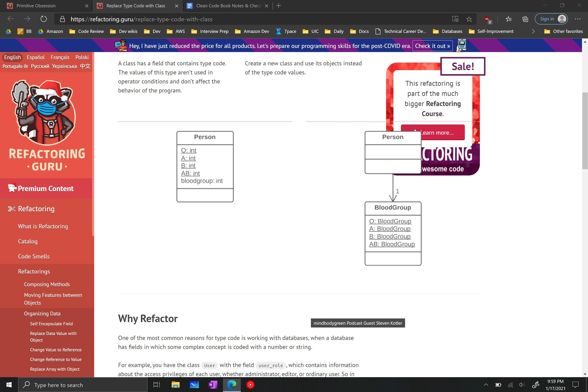Open the Collections icon in toolbar

coord(525,19)
